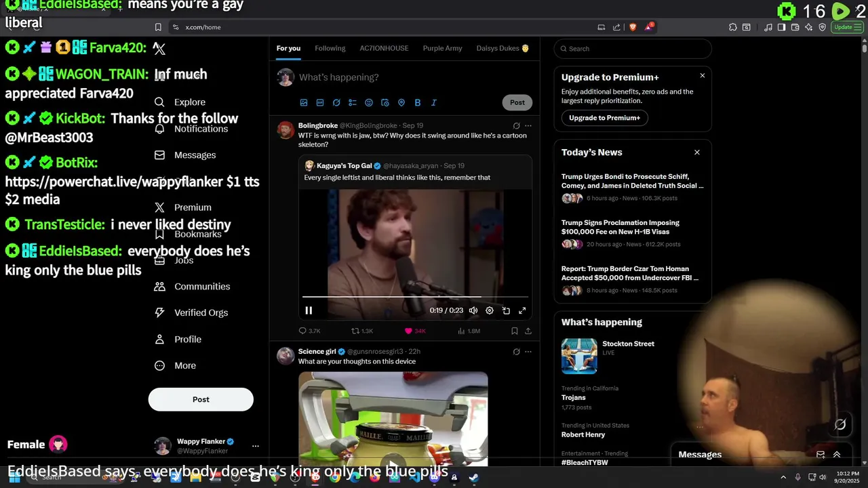Click the large white Post button in sidebar
The width and height of the screenshot is (868, 488).
pos(201,399)
